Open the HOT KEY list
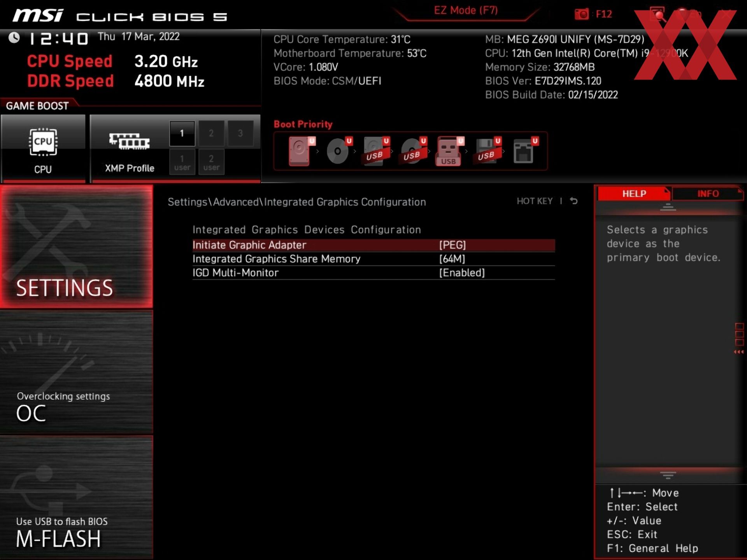This screenshot has width=747, height=560. pyautogui.click(x=535, y=201)
